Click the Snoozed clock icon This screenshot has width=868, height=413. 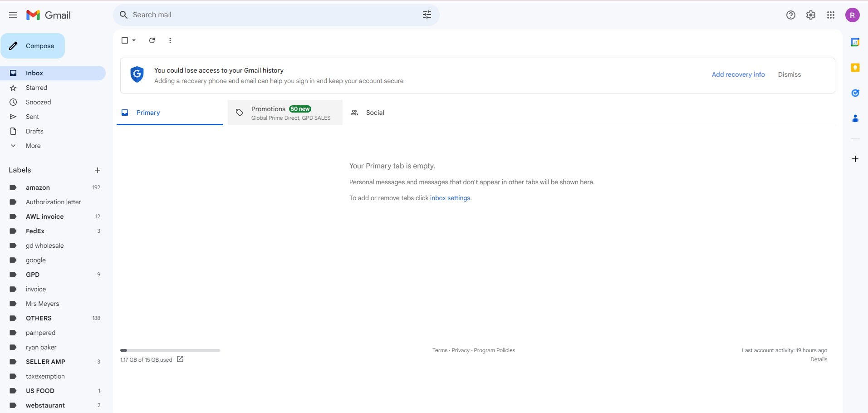coord(13,102)
